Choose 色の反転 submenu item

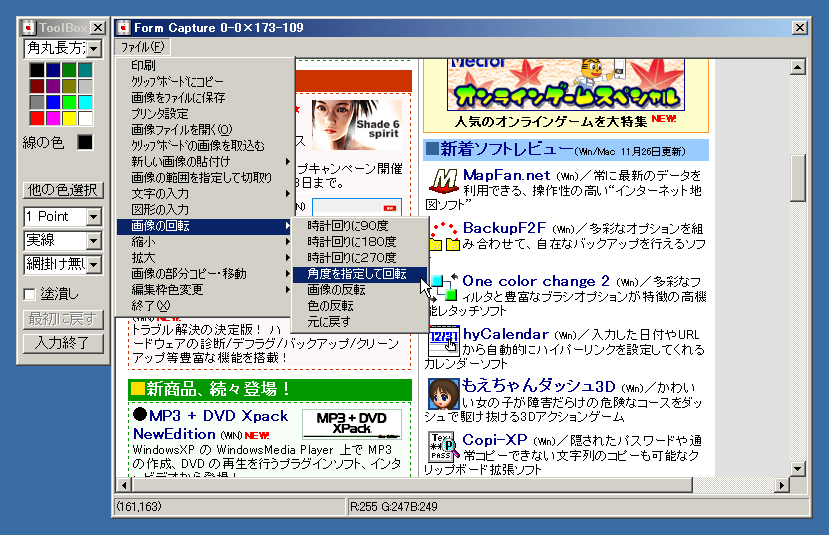[x=360, y=306]
